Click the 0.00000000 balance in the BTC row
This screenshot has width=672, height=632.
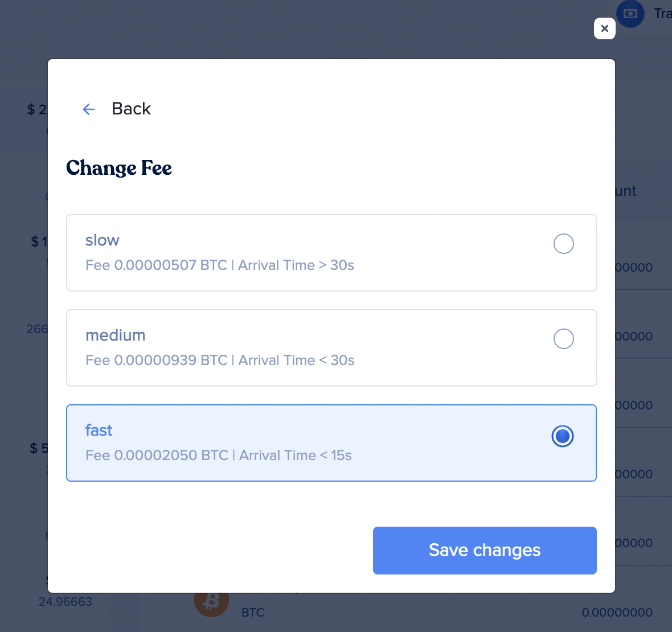pyautogui.click(x=617, y=612)
